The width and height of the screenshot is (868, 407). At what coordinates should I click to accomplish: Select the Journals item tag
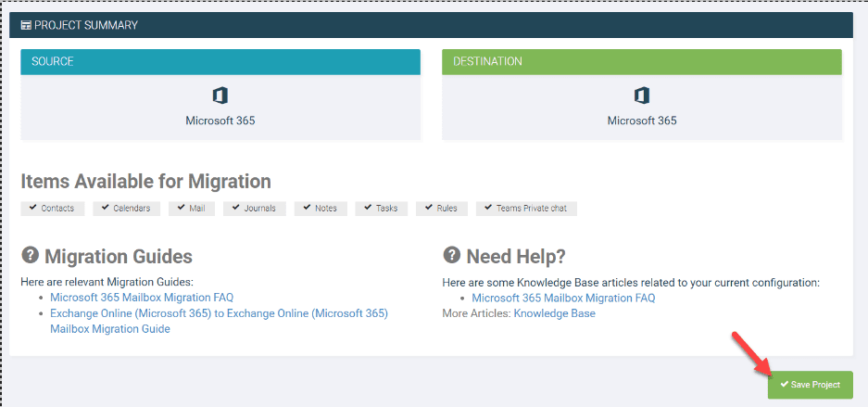255,209
